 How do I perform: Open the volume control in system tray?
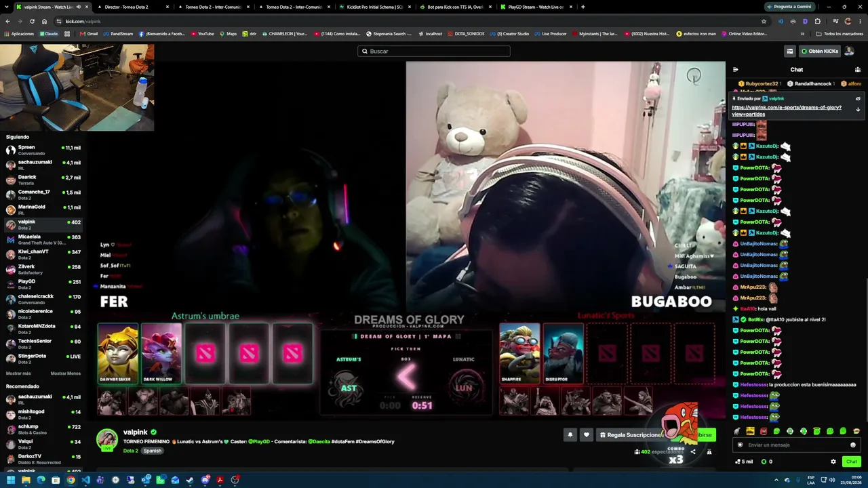832,480
